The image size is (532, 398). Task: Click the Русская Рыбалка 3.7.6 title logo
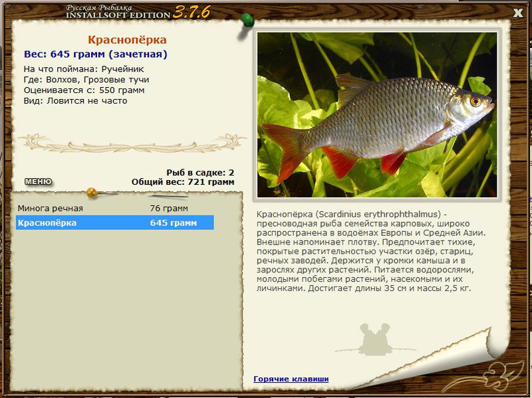point(138,12)
